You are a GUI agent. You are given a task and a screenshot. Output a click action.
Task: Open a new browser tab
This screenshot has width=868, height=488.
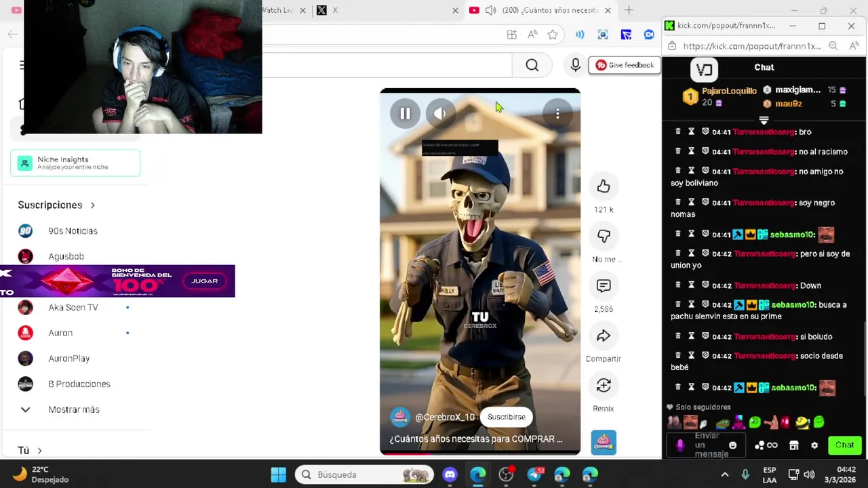pyautogui.click(x=629, y=10)
